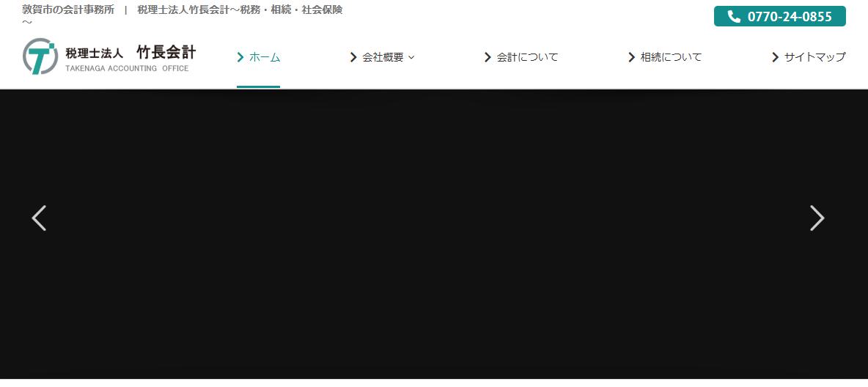The image size is (868, 387).
Task: Open the 会計について page
Action: point(527,57)
